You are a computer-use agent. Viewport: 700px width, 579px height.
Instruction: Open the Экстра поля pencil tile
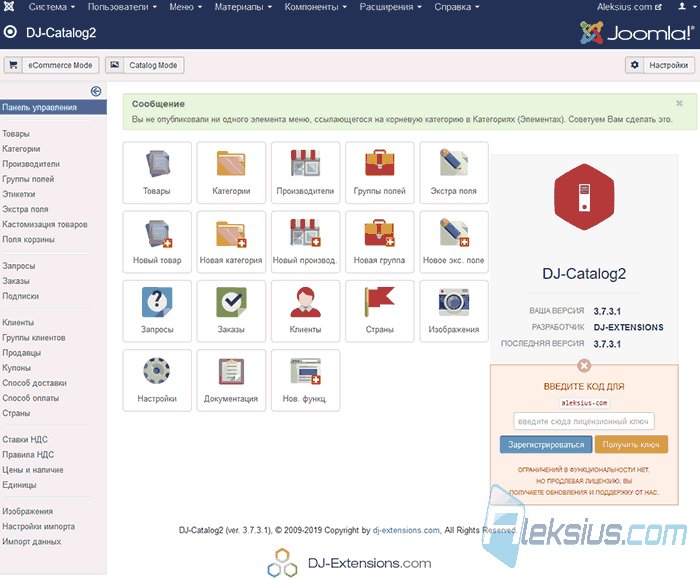(454, 173)
